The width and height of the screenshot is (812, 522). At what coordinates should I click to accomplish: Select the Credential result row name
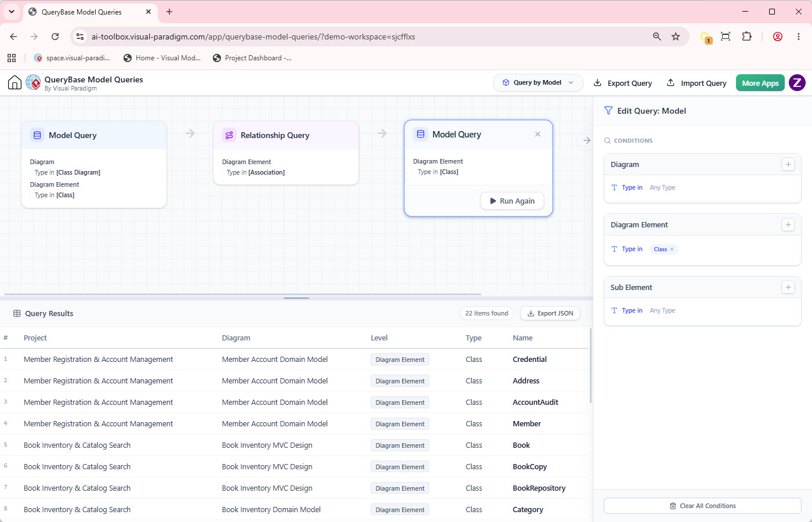pyautogui.click(x=530, y=359)
